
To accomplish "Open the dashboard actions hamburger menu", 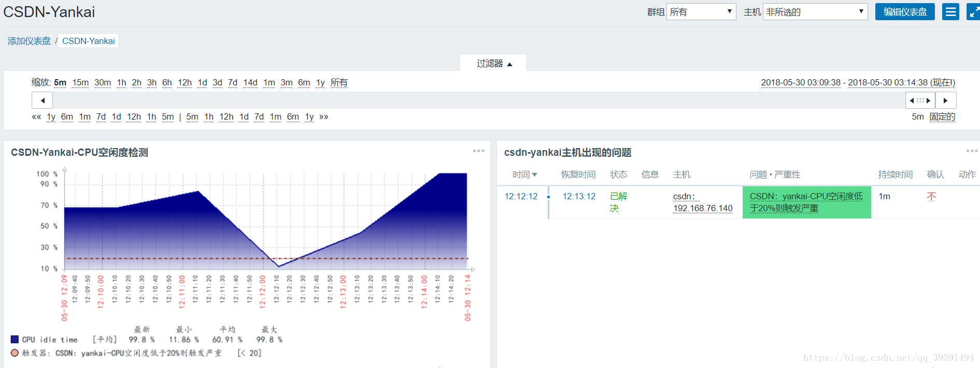I will point(950,12).
